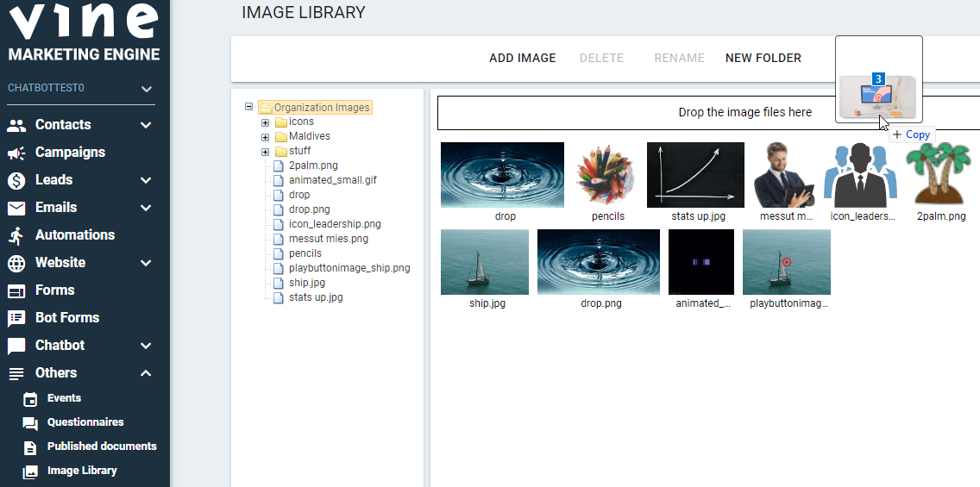The image size is (980, 487).
Task: Click the Website globe icon
Action: tap(16, 263)
